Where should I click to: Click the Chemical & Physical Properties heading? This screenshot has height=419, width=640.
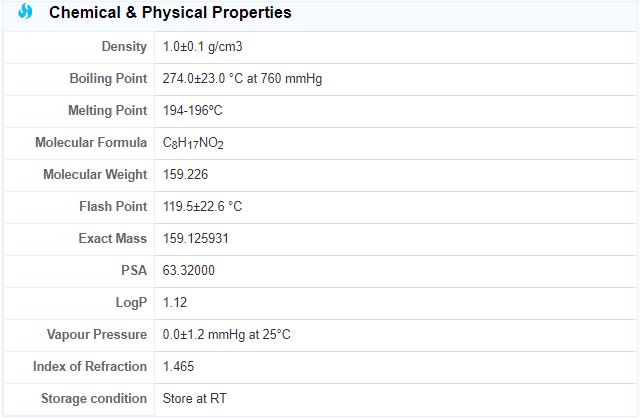coord(170,13)
